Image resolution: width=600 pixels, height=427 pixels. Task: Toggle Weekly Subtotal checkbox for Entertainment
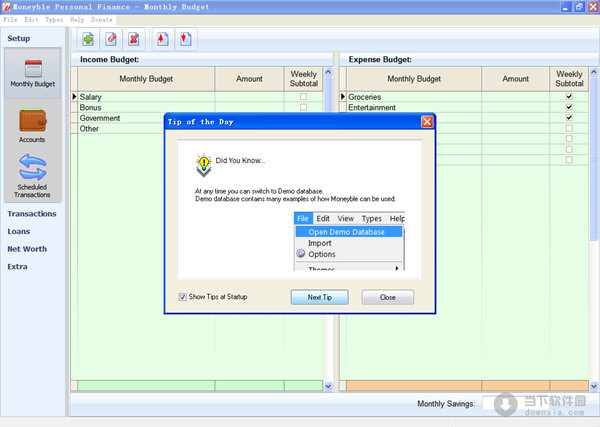[569, 107]
